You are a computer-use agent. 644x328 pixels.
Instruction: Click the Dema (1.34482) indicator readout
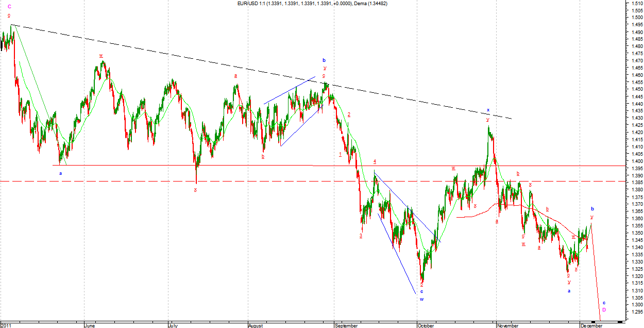pos(370,3)
